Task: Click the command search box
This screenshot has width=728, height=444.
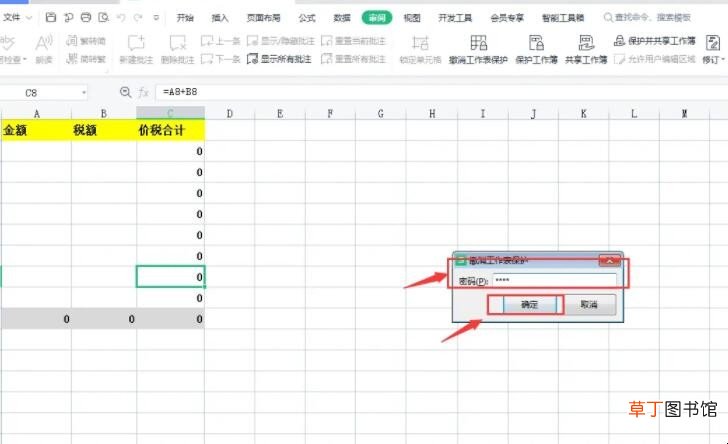Action: coord(647,18)
